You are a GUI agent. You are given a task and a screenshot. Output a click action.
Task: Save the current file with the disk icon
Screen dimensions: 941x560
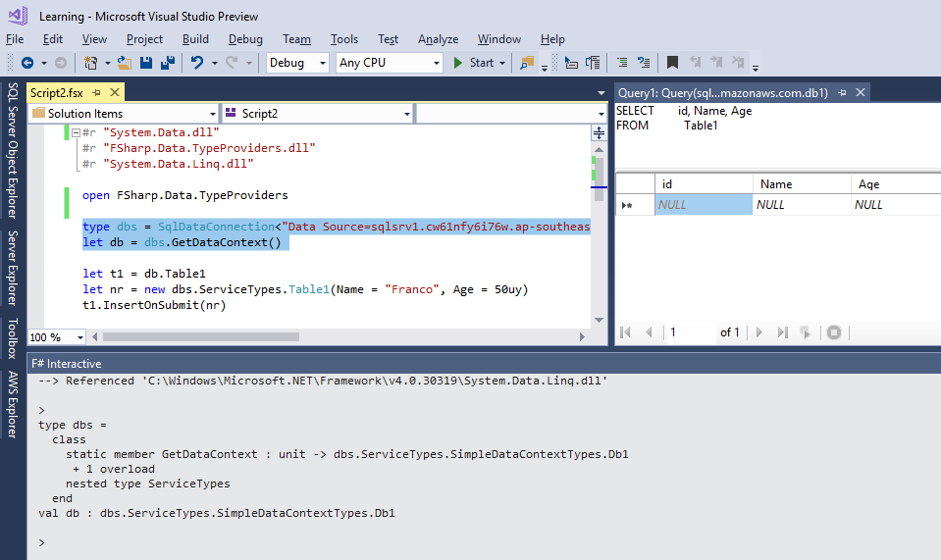click(x=146, y=63)
